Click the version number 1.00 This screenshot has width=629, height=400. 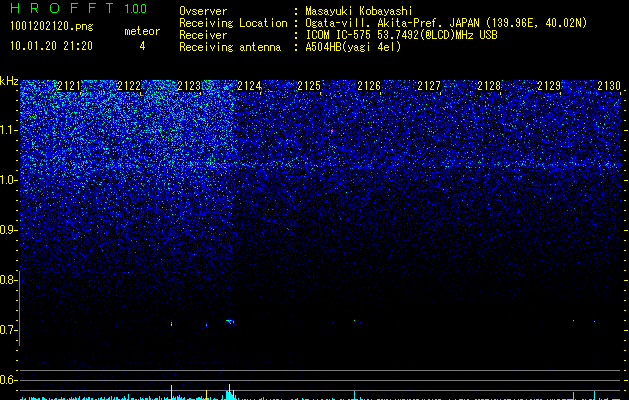pyautogui.click(x=135, y=9)
